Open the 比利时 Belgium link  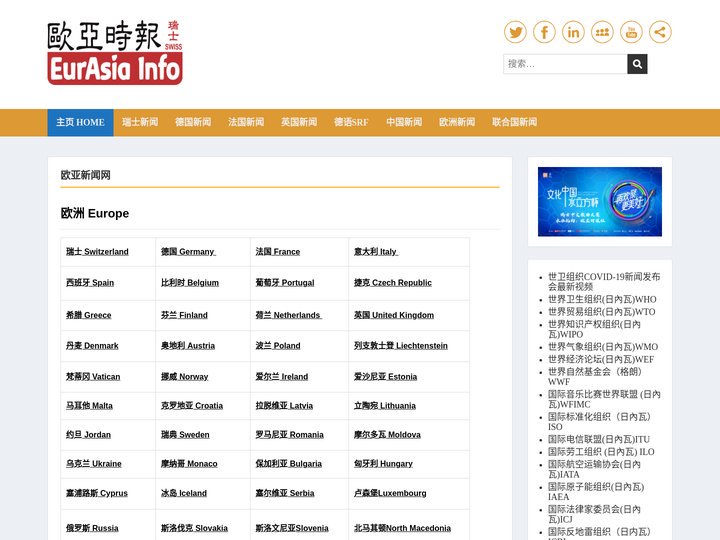click(190, 283)
